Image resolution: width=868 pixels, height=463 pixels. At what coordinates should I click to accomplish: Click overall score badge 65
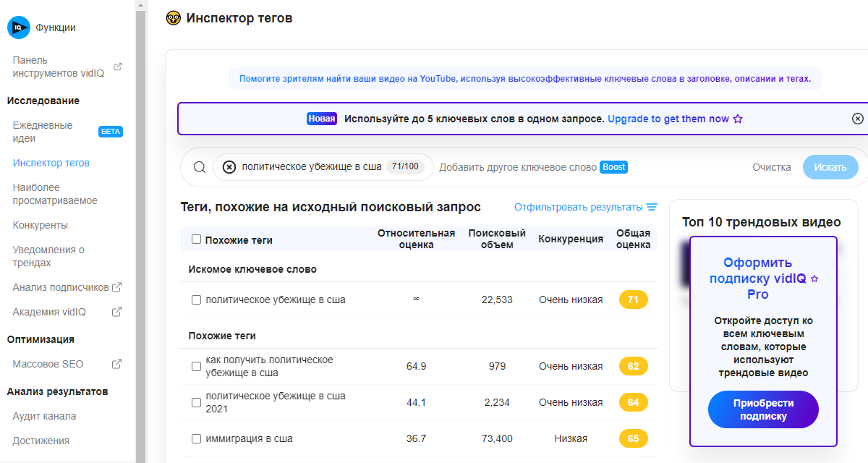click(x=633, y=438)
